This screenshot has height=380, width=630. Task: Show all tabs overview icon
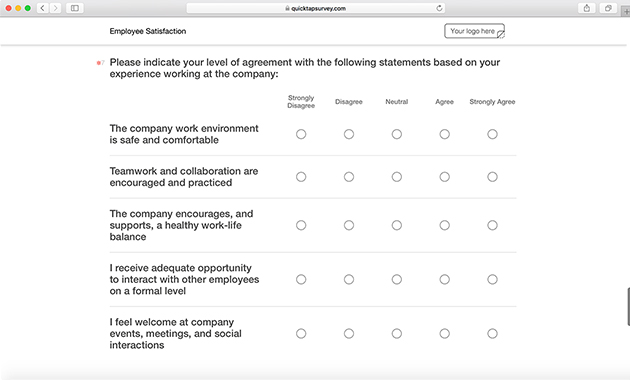pyautogui.click(x=608, y=8)
